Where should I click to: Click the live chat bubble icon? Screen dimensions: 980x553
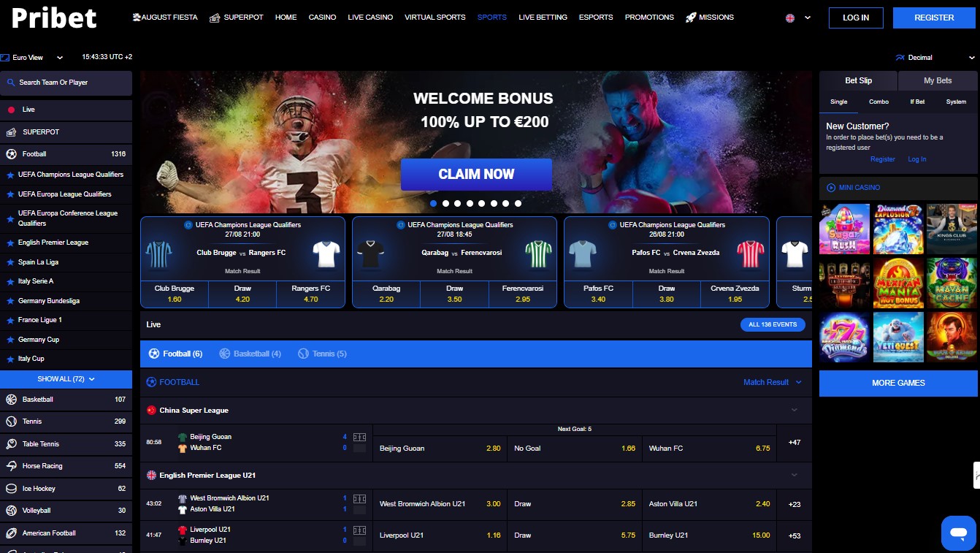pos(958,531)
